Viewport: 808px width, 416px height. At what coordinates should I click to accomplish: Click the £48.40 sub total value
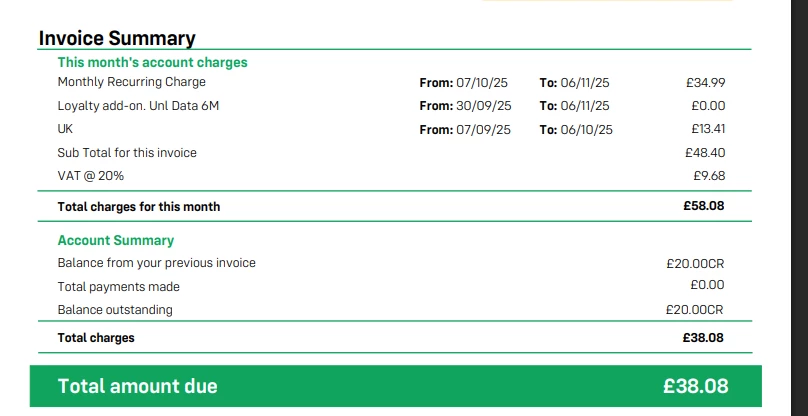[x=705, y=153]
